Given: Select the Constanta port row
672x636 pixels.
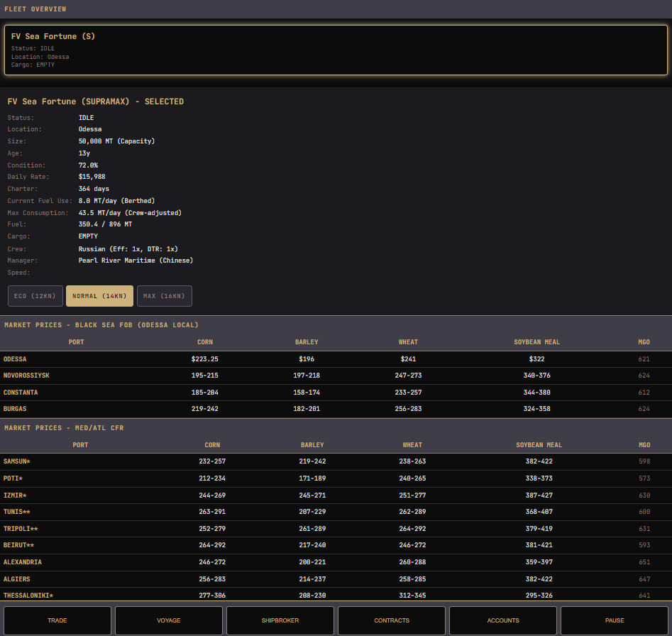Looking at the screenshot, I should pos(336,392).
